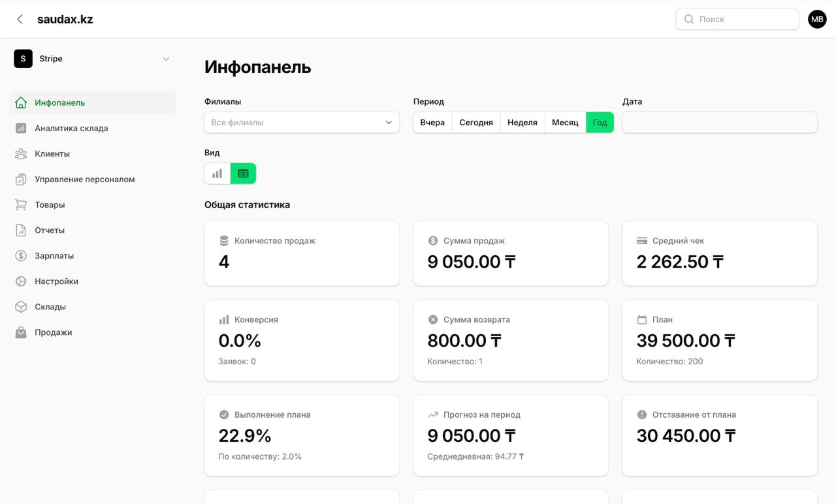Select the Месяц period tab
The width and height of the screenshot is (836, 504).
pyautogui.click(x=565, y=123)
